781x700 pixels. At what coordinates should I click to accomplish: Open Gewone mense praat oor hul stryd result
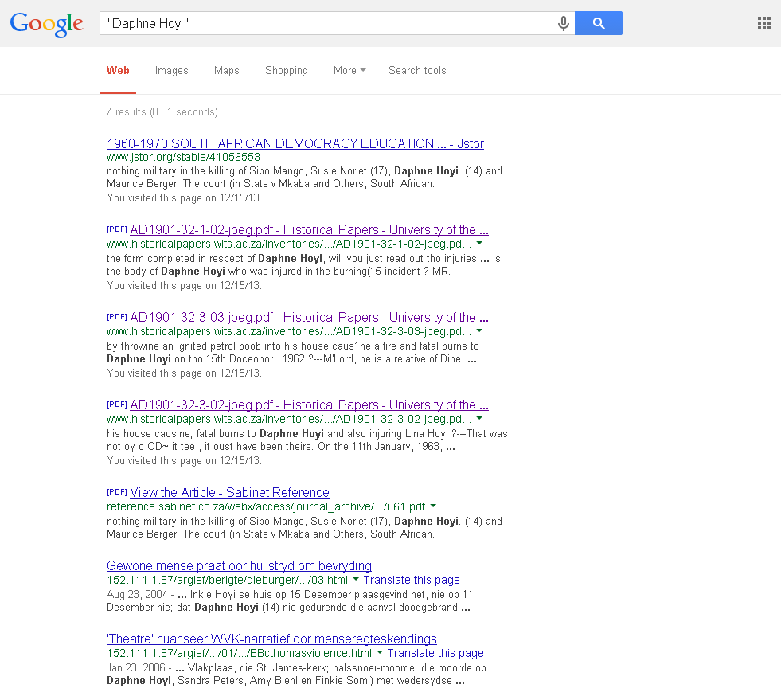[x=239, y=566]
